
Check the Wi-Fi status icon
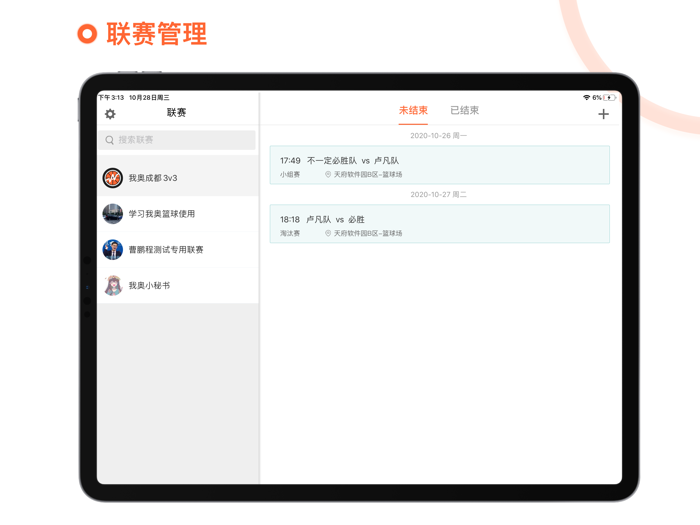(586, 97)
